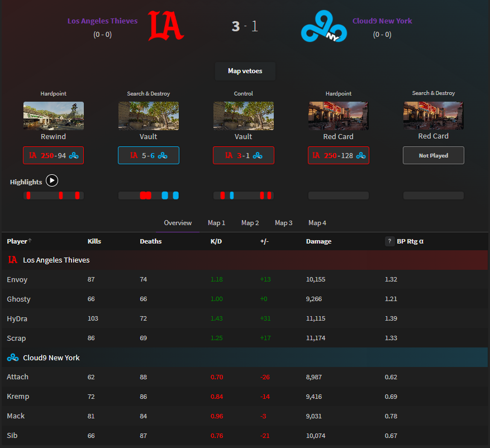Sort by BP Rtg α column
The height and width of the screenshot is (448, 490).
click(x=410, y=241)
